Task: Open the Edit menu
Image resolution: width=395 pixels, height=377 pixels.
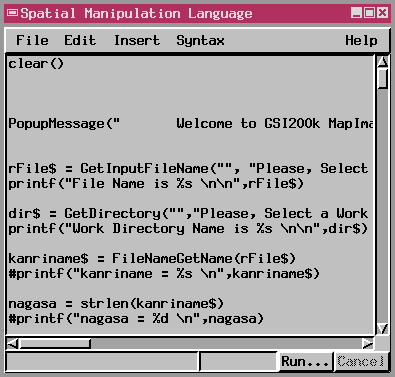Action: (80, 40)
